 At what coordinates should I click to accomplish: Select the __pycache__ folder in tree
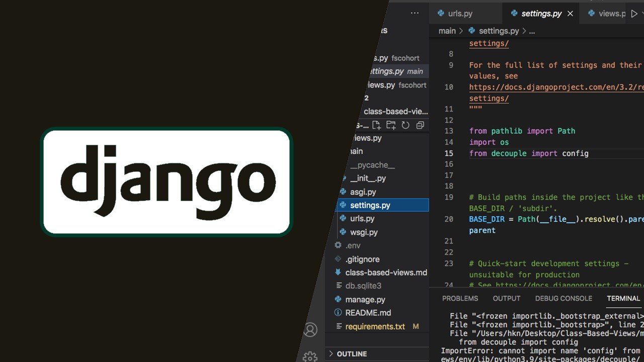click(372, 165)
